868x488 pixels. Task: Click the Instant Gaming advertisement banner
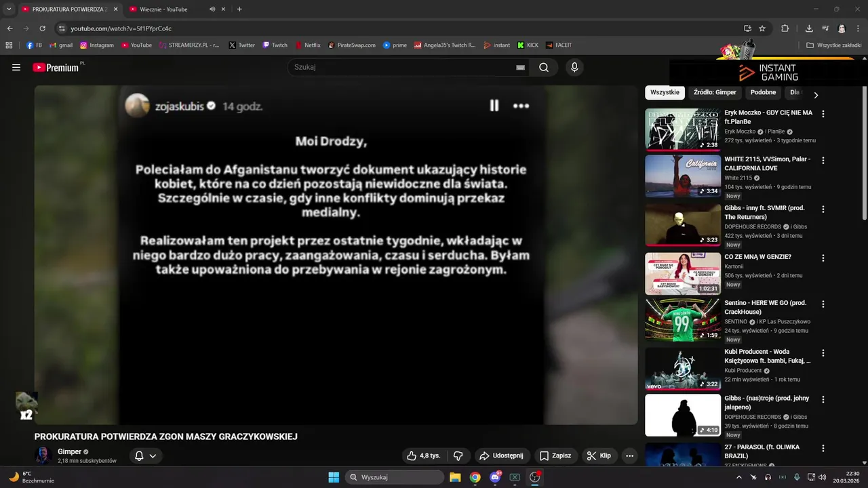coord(769,72)
